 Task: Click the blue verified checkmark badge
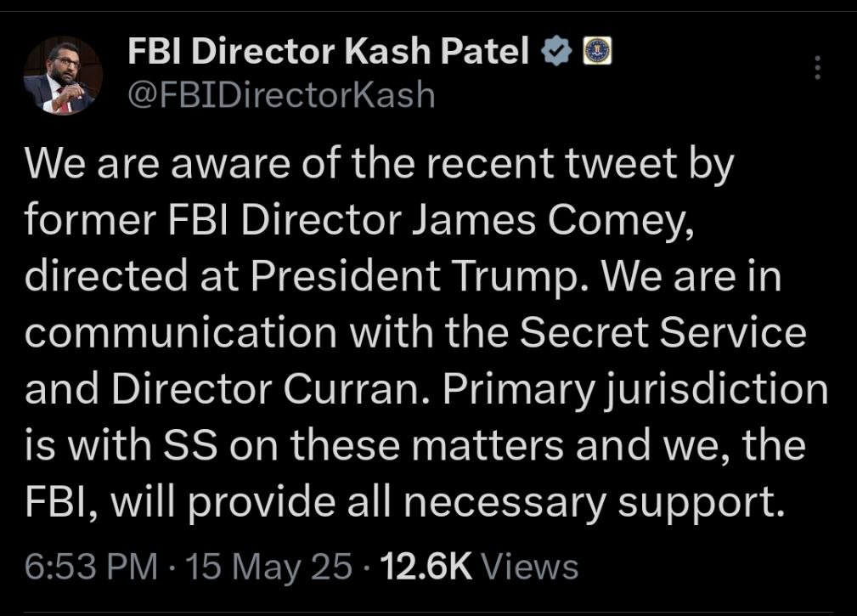(556, 51)
